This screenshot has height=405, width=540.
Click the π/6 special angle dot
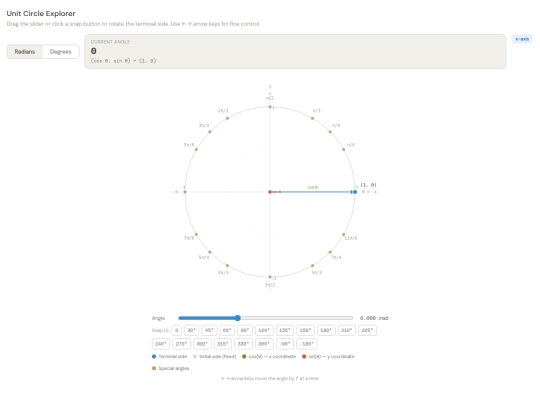tap(343, 149)
